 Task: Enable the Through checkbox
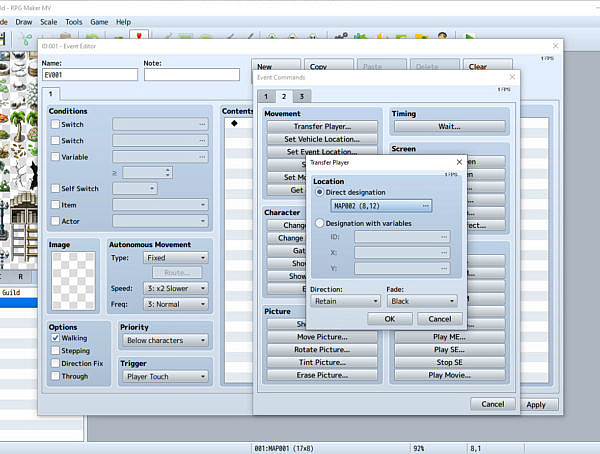[x=56, y=376]
